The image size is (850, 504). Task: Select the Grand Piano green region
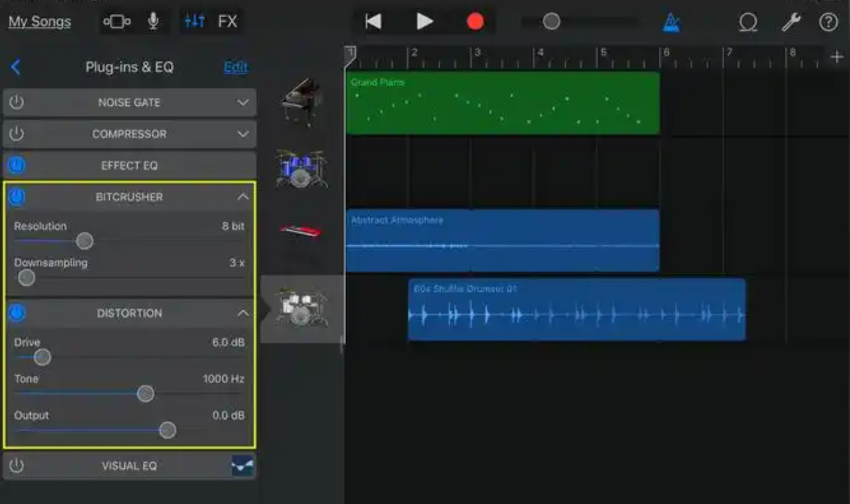[x=503, y=102]
